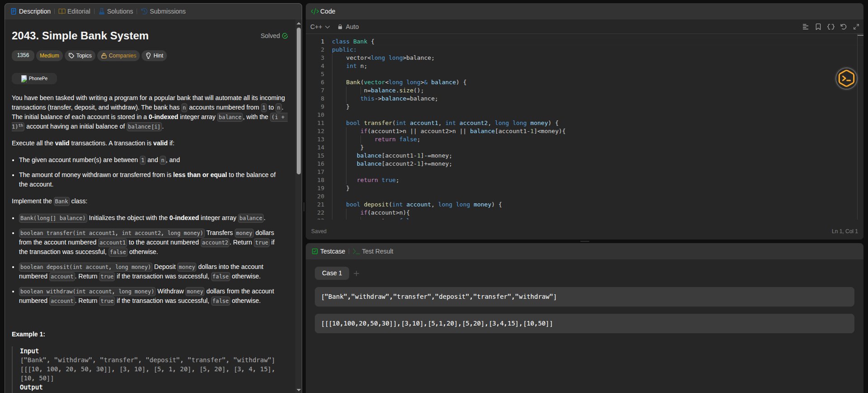Select the Case 1 testcase button
This screenshot has width=868, height=393.
point(332,273)
